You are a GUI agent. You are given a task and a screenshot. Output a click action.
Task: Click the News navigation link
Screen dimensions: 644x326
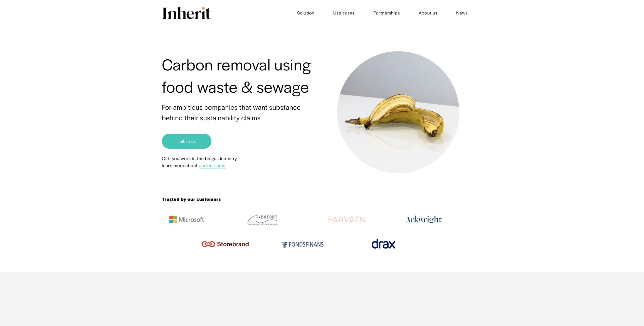(462, 13)
